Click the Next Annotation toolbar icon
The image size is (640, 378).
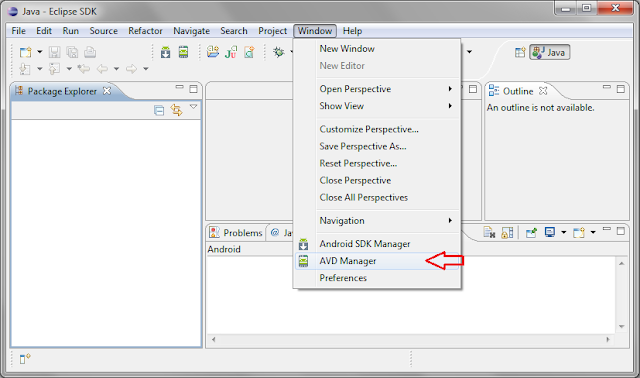coord(25,69)
